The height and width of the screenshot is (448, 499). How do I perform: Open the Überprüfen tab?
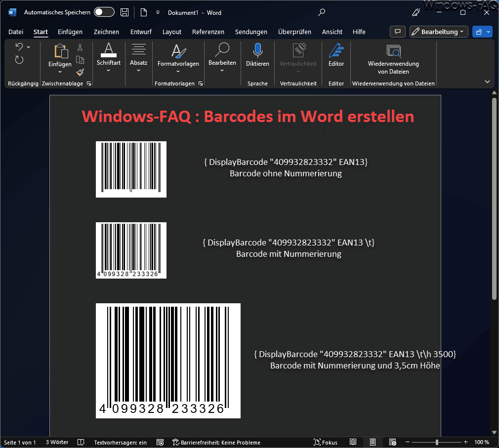(x=294, y=32)
